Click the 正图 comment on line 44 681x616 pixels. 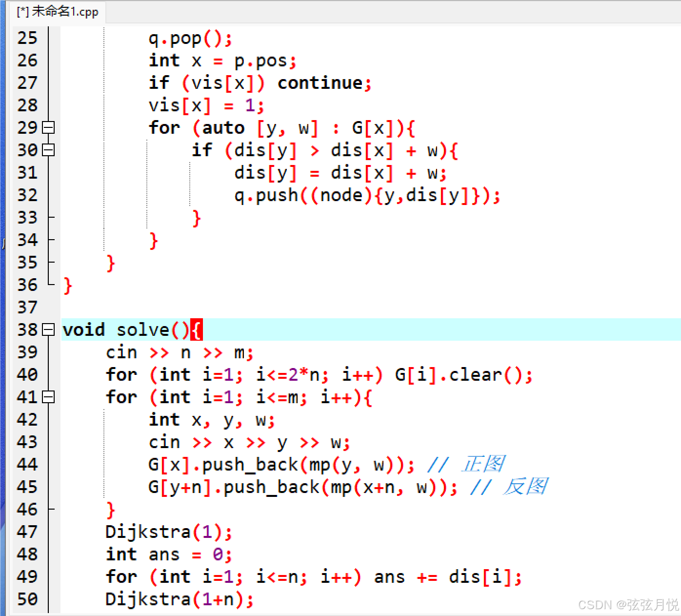coord(483,464)
